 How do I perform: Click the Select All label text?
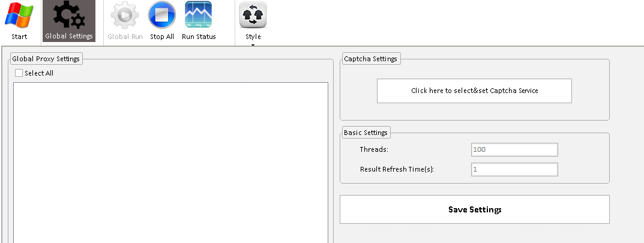tap(39, 73)
